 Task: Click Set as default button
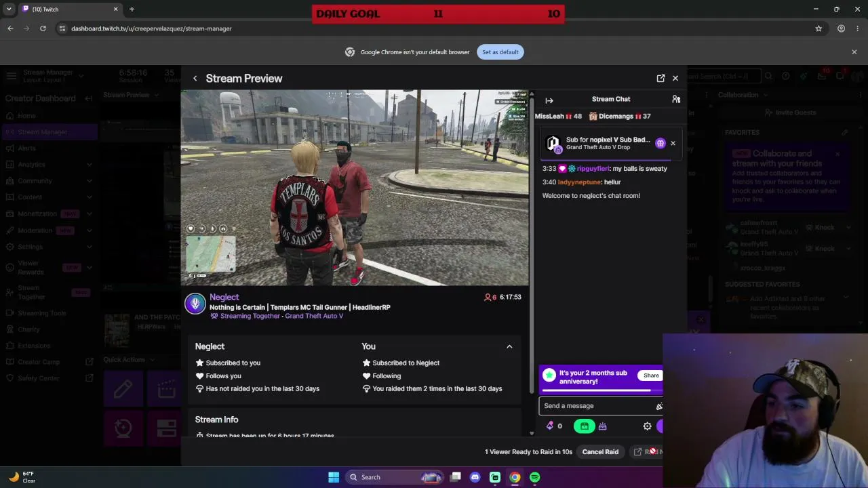(x=500, y=52)
